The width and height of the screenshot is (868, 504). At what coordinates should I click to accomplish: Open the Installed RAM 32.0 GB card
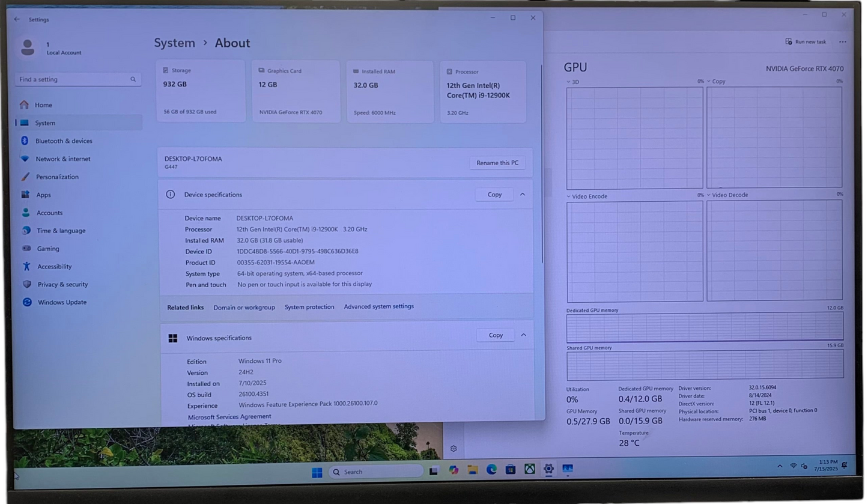[x=390, y=91]
